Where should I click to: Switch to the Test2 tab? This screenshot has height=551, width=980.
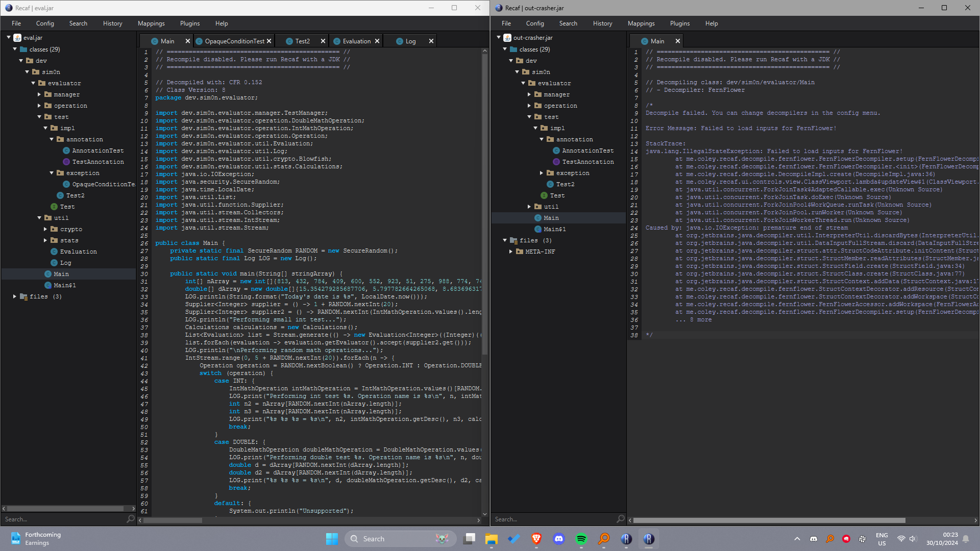tap(302, 41)
